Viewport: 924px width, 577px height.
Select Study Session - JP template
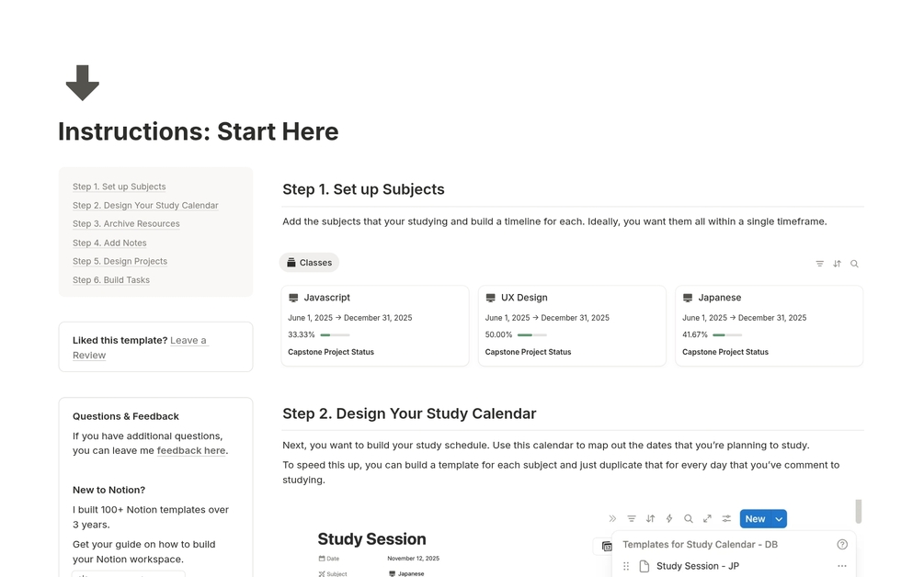pos(697,566)
